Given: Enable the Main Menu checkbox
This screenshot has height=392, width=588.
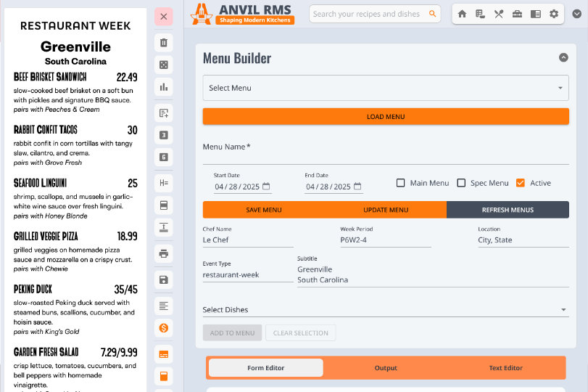Looking at the screenshot, I should [x=401, y=183].
